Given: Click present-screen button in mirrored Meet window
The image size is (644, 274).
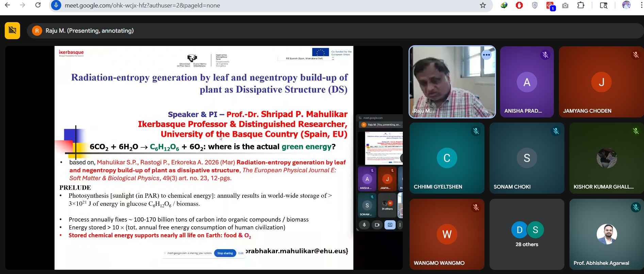Looking at the screenshot, I should click(390, 225).
